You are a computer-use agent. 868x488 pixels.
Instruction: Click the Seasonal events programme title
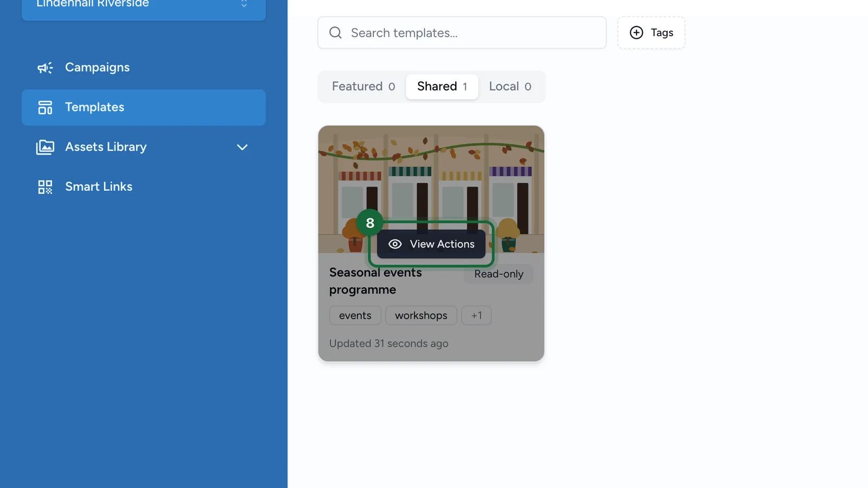[x=375, y=281]
